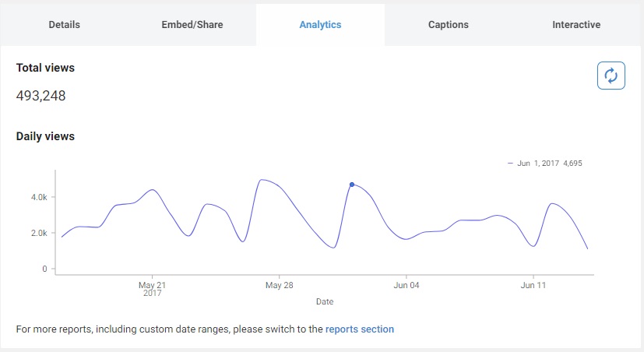Click the 2.0k y-axis label
The image size is (644, 352).
point(38,233)
